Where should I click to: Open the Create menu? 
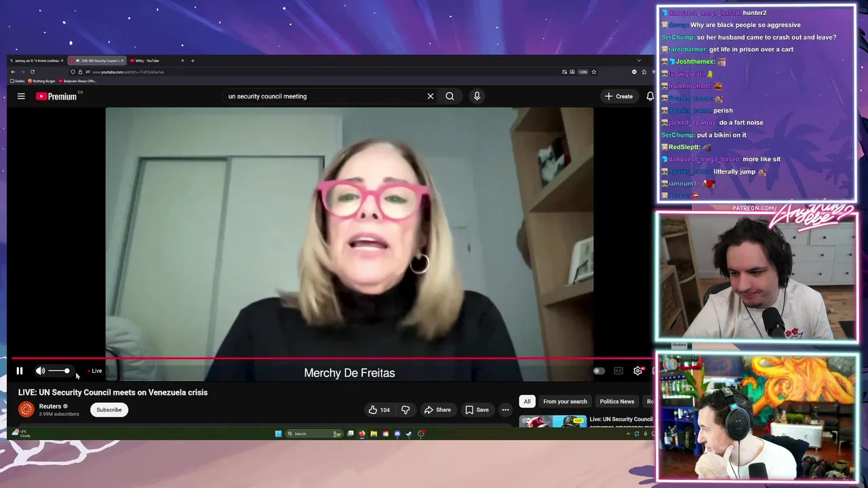(619, 96)
